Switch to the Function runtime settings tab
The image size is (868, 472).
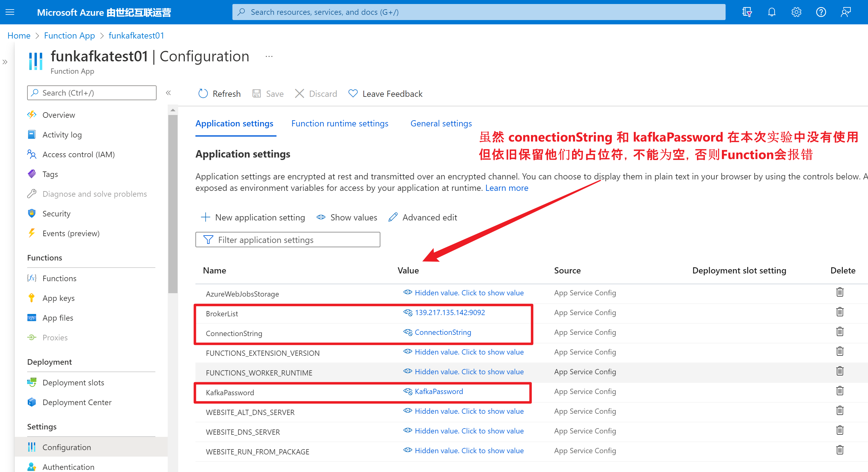pyautogui.click(x=339, y=123)
